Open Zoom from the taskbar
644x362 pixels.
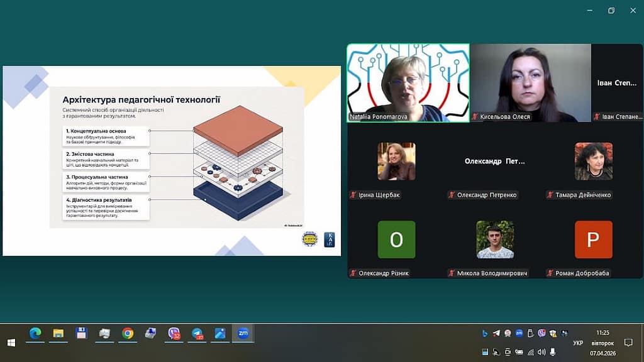243,334
